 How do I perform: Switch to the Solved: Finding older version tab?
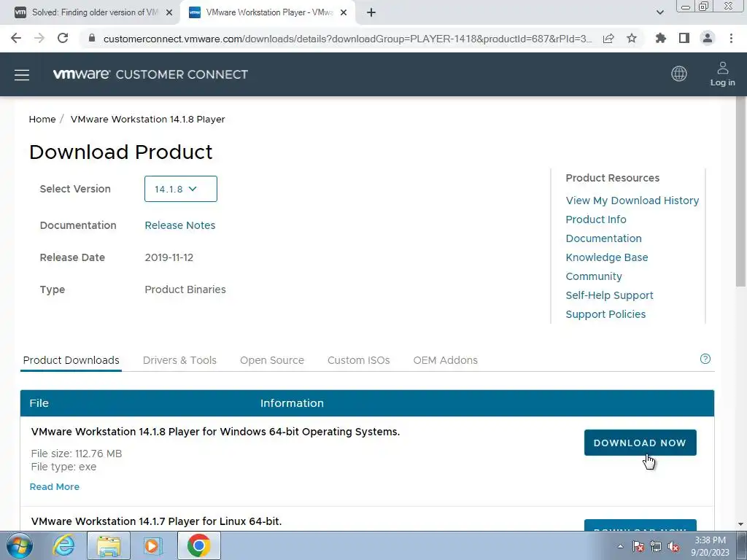click(90, 12)
